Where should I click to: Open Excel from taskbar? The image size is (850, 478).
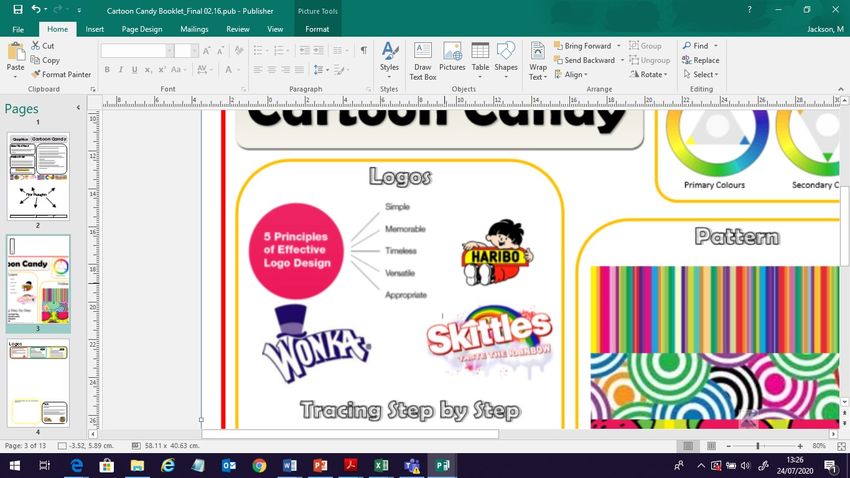[x=381, y=466]
